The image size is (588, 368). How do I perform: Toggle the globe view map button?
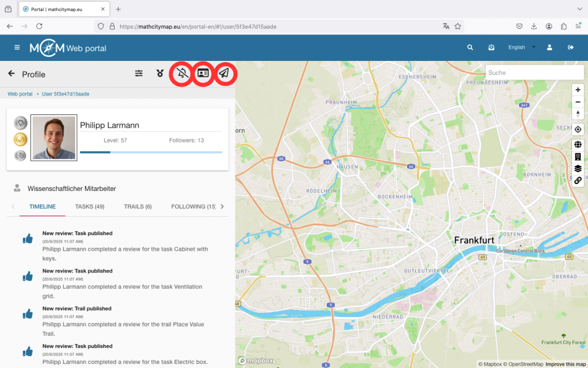(x=578, y=144)
